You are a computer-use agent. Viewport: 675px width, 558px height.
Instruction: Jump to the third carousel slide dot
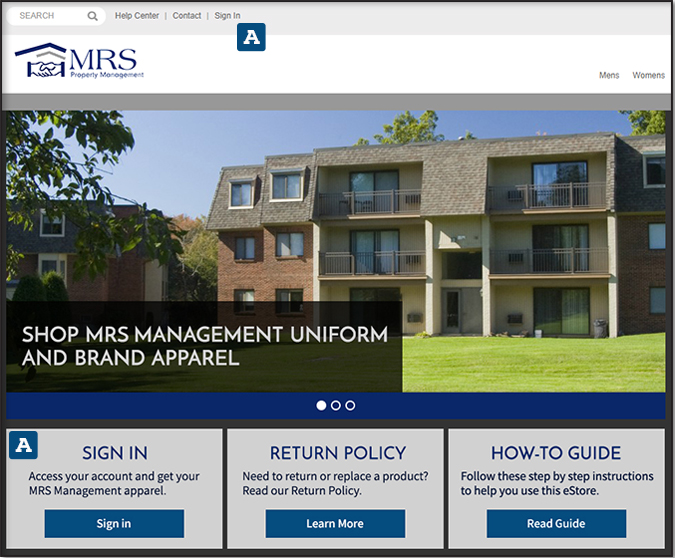point(350,405)
